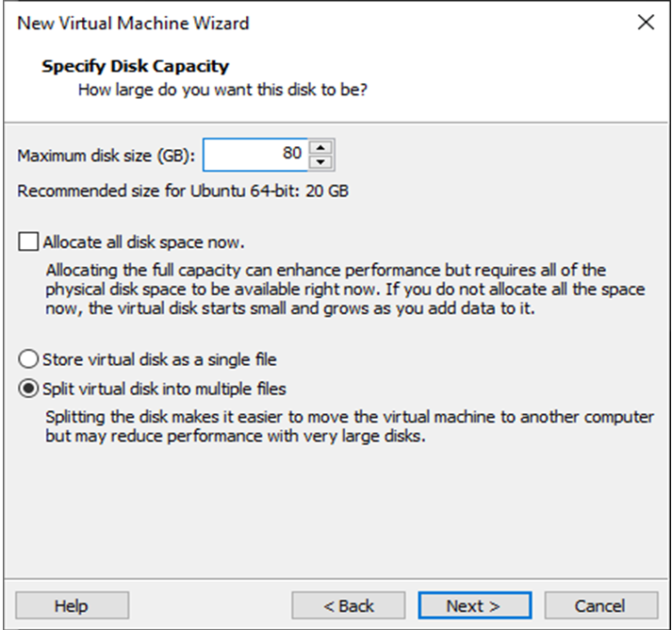Open Help for the wizard

click(72, 605)
